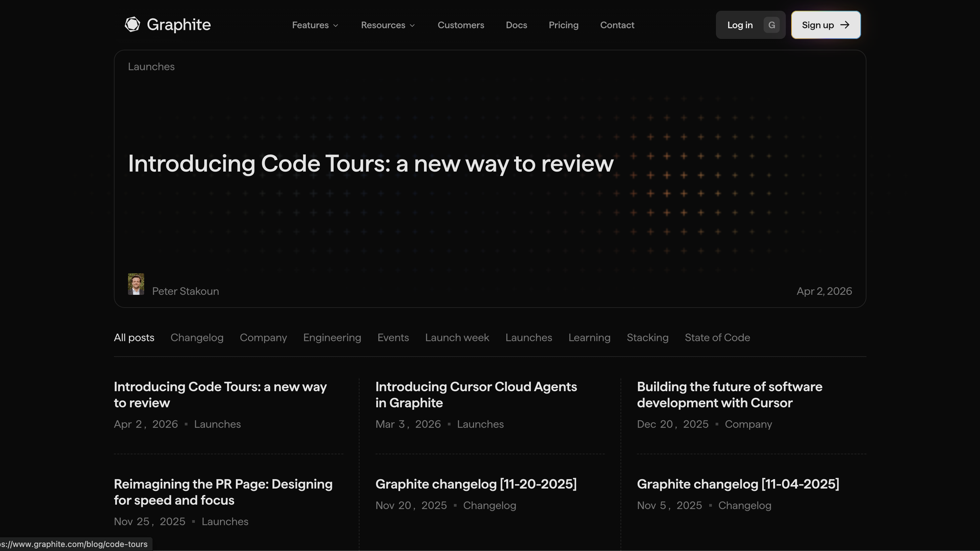Open featured post Introducing Code Tours headline
Viewport: 980px width, 551px height.
pyautogui.click(x=371, y=164)
